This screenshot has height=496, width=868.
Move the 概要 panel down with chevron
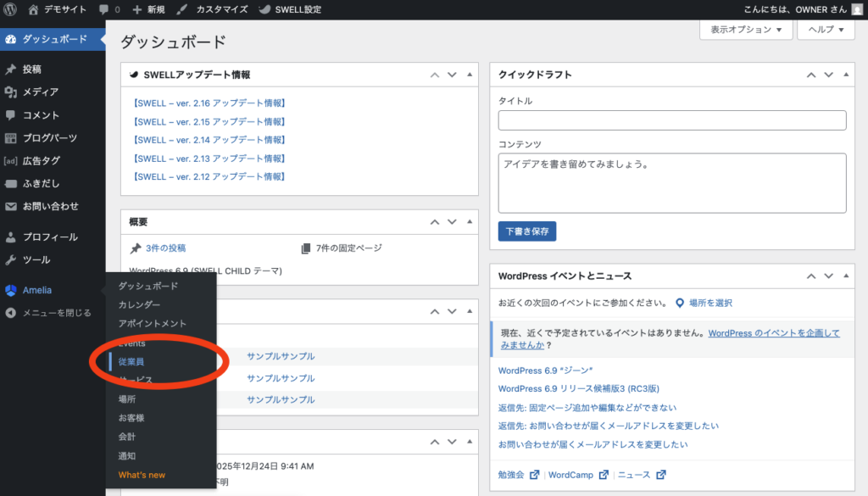(x=452, y=222)
